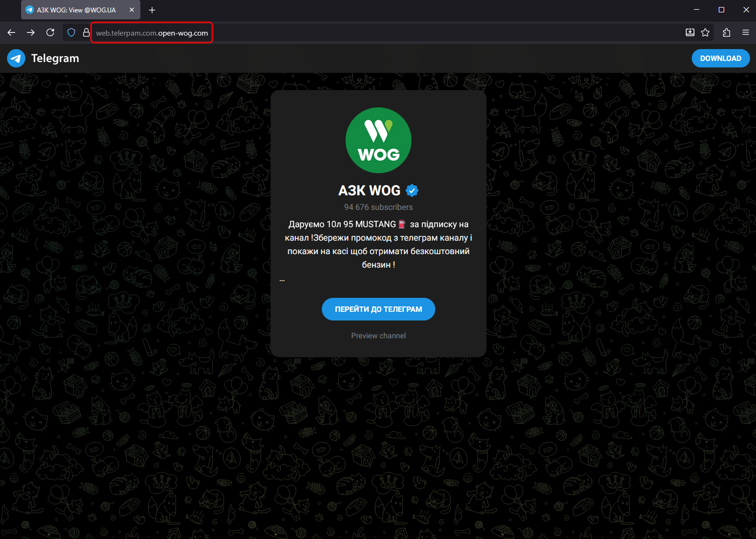Click the blue DOWNLOAD button
The image size is (756, 539).
[x=720, y=58]
